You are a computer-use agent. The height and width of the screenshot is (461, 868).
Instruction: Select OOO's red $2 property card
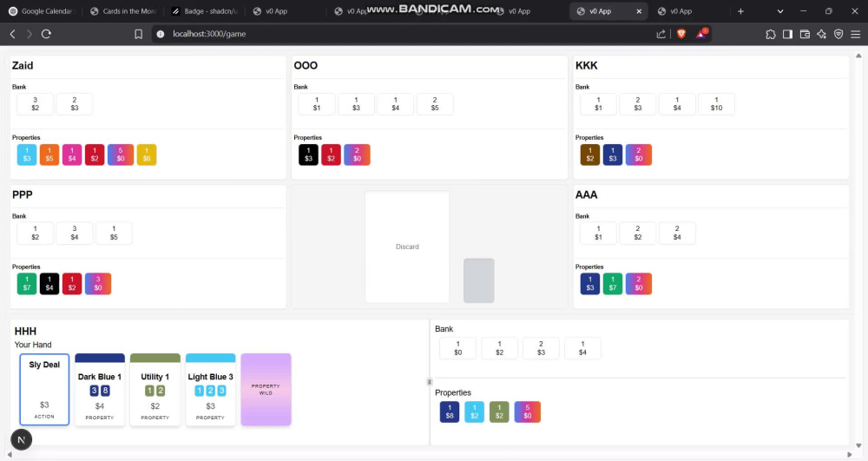click(x=331, y=155)
